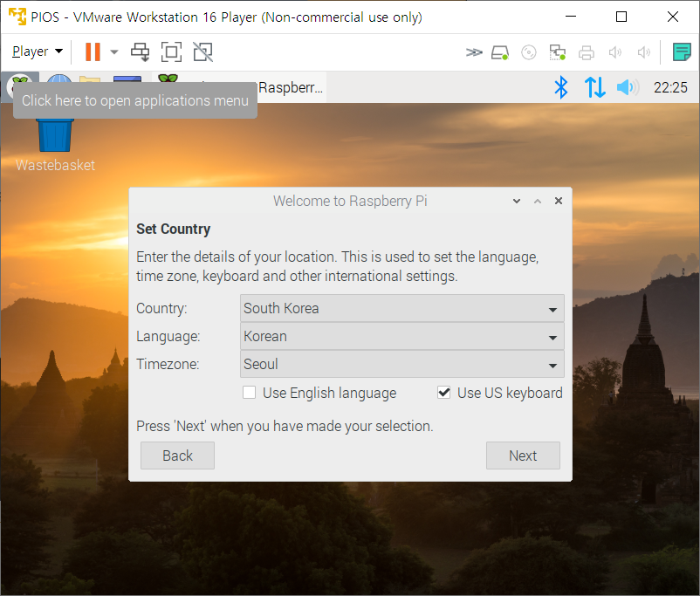Open the Player menu
Image resolution: width=700 pixels, height=596 pixels.
point(37,51)
